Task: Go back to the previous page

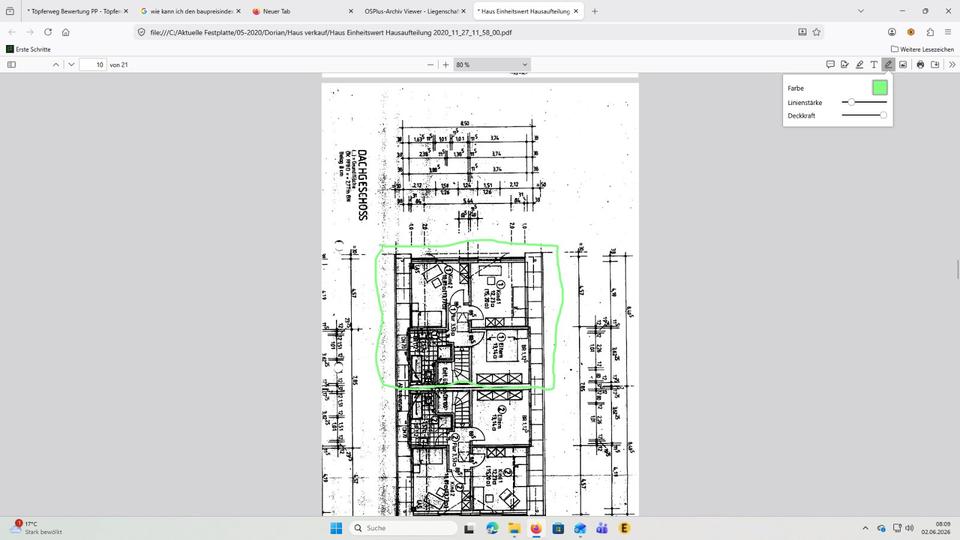Action: pos(12,32)
